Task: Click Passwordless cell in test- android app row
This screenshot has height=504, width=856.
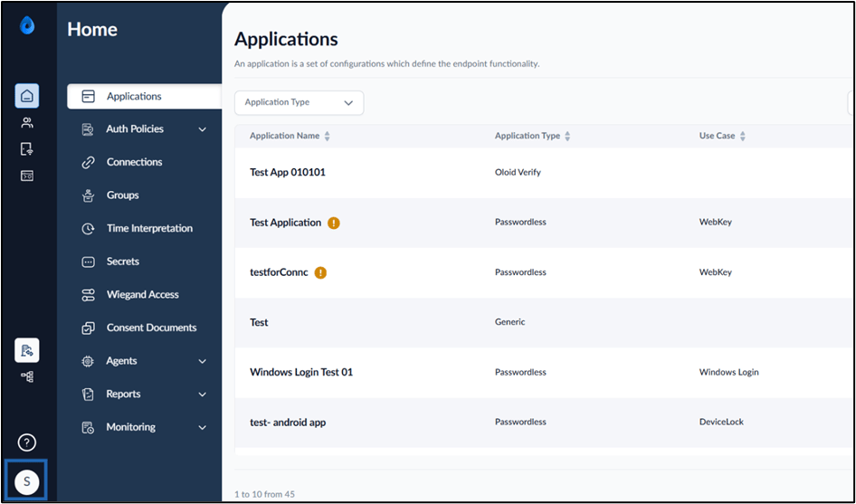Action: click(521, 422)
